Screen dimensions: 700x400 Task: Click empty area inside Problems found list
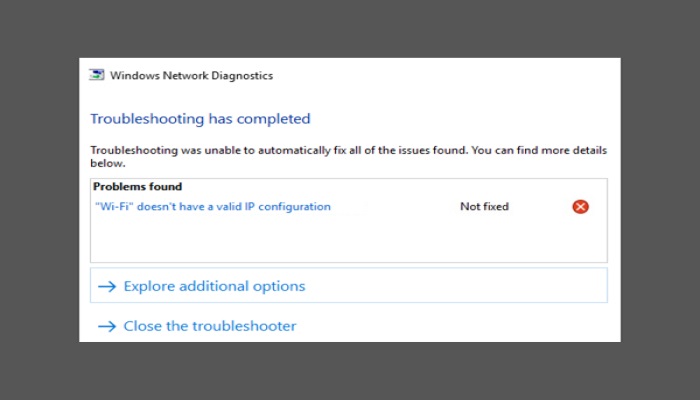pos(348,239)
